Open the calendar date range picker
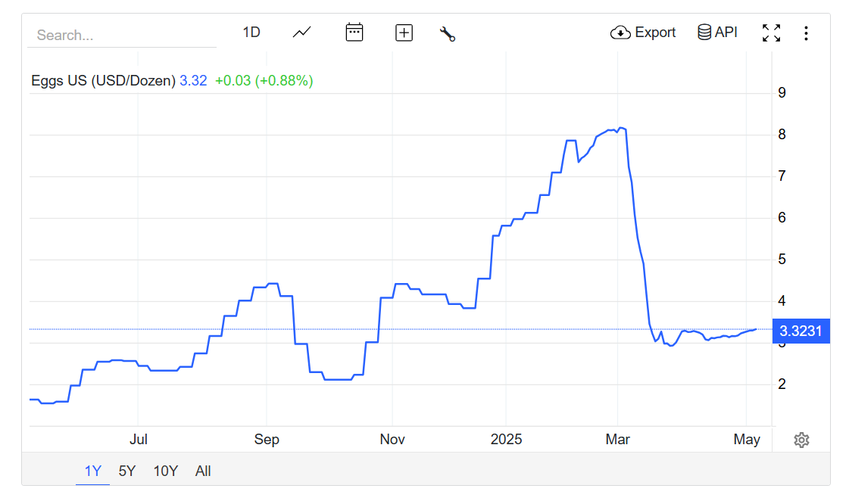The width and height of the screenshot is (849, 504). 354,33
